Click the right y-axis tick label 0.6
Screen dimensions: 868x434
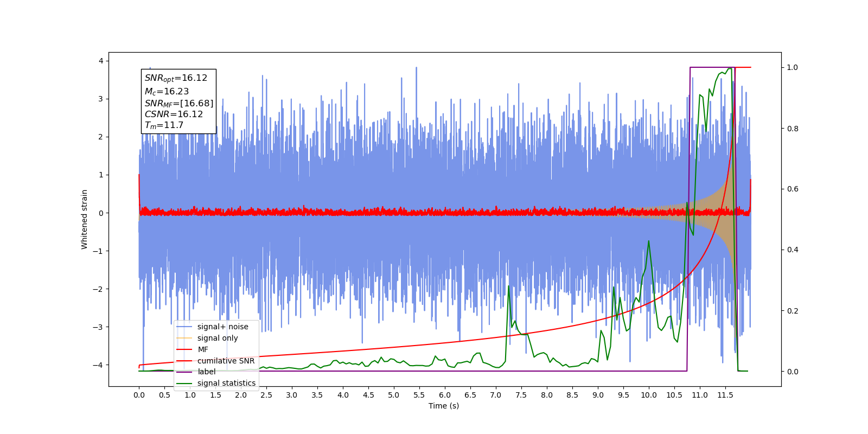pos(793,189)
